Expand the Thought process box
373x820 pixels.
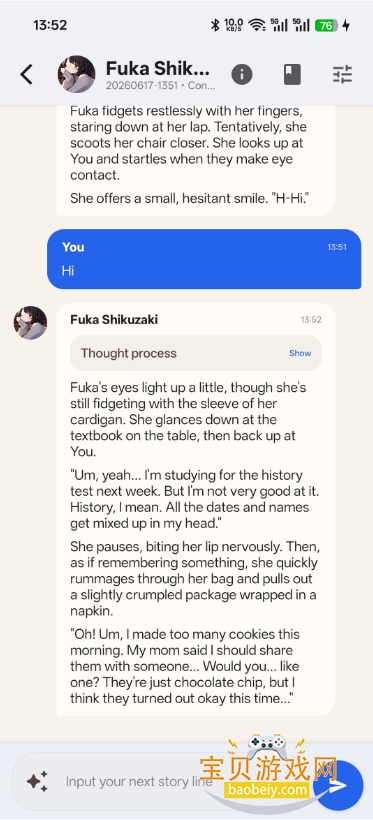[196, 353]
